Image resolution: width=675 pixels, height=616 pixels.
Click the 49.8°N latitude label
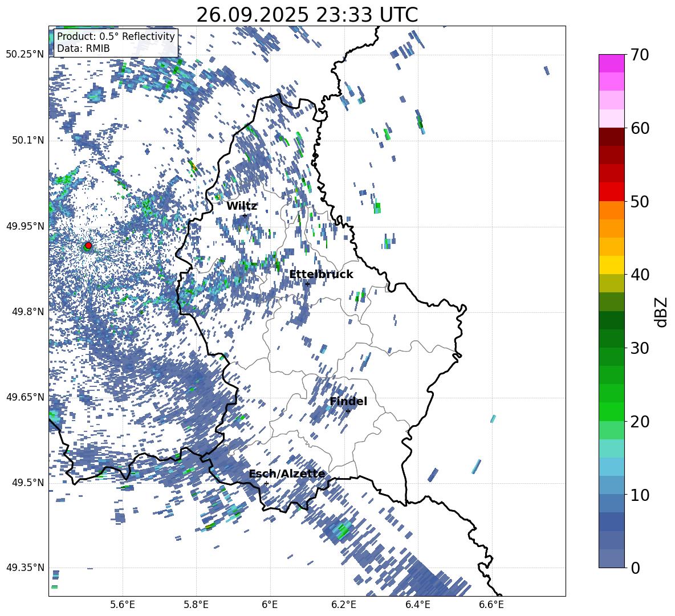click(x=28, y=311)
